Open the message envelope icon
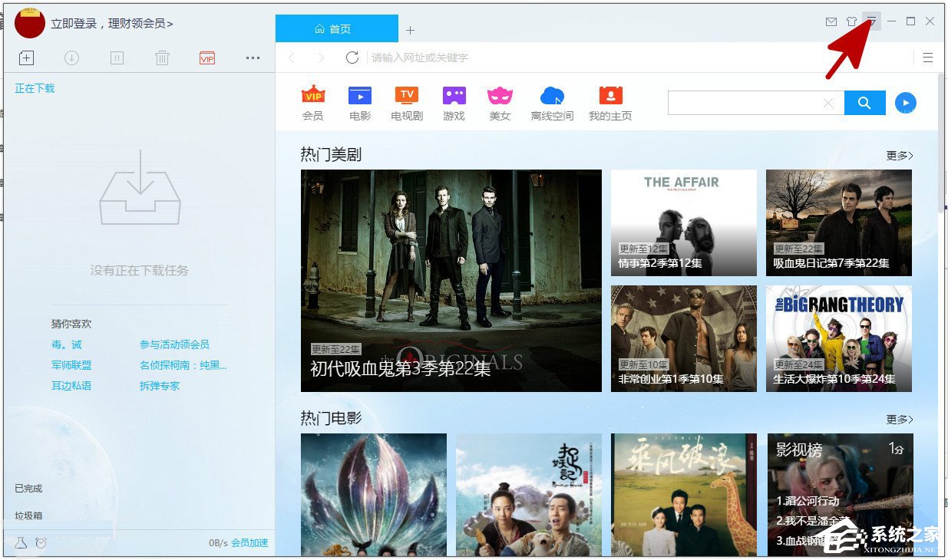The image size is (948, 560). click(x=831, y=22)
